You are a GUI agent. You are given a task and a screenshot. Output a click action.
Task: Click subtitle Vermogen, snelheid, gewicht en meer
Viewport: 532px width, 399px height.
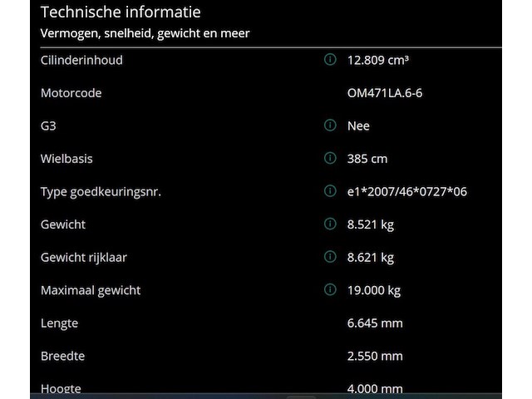(145, 33)
